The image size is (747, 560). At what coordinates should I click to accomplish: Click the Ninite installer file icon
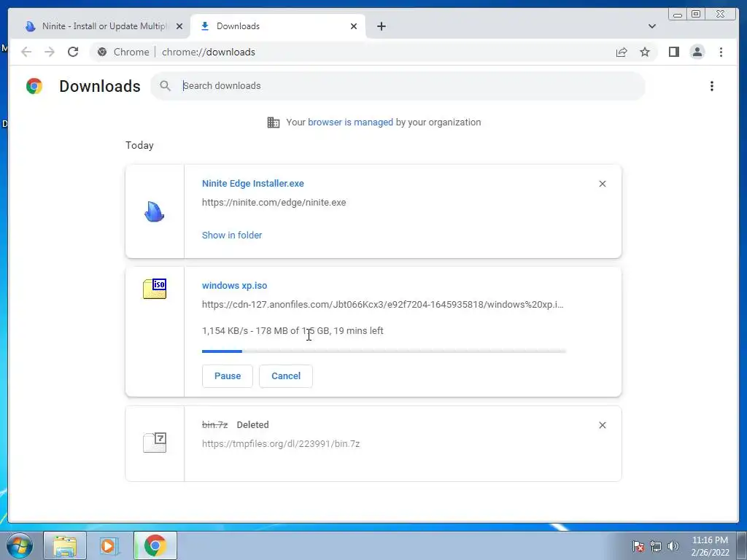tap(155, 212)
